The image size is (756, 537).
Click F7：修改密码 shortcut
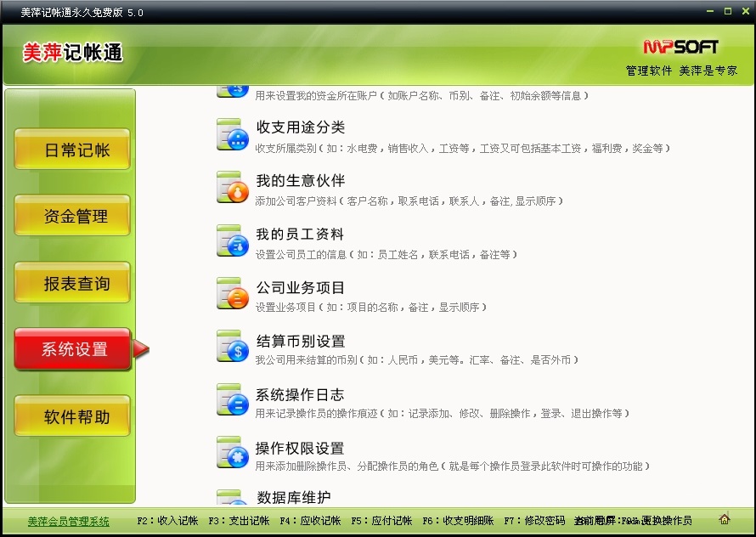(x=534, y=521)
